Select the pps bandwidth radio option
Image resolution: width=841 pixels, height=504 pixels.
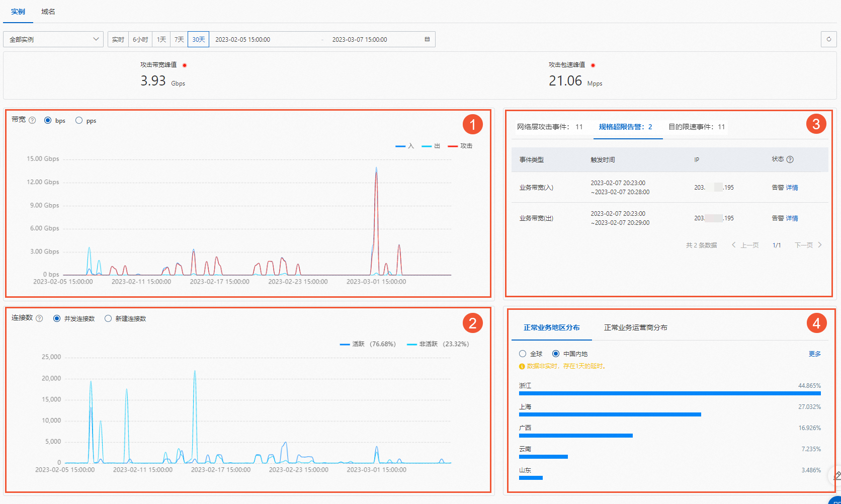point(79,120)
